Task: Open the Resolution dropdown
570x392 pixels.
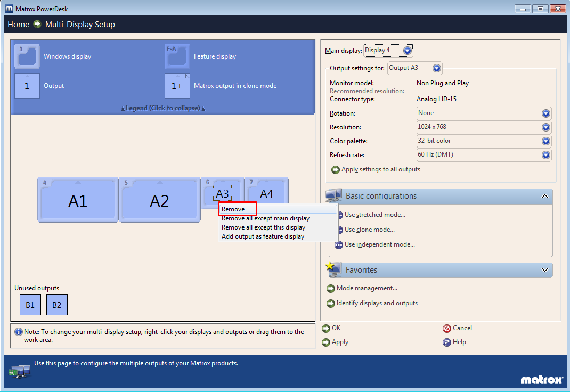Action: click(545, 127)
